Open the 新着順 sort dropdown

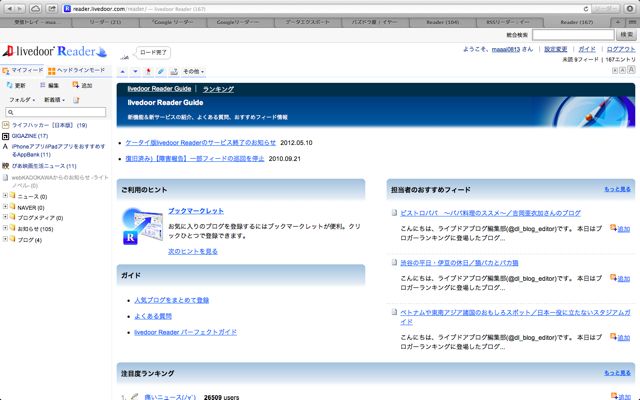[54, 100]
